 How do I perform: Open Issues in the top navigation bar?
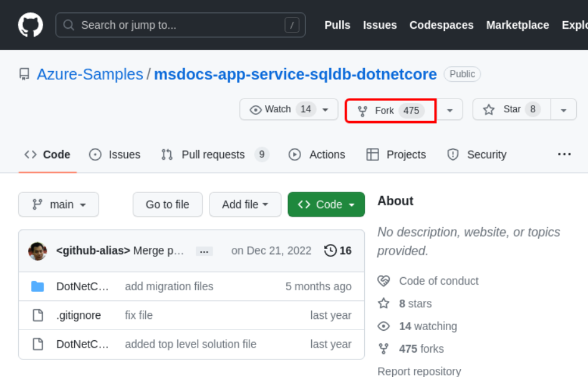pos(380,25)
